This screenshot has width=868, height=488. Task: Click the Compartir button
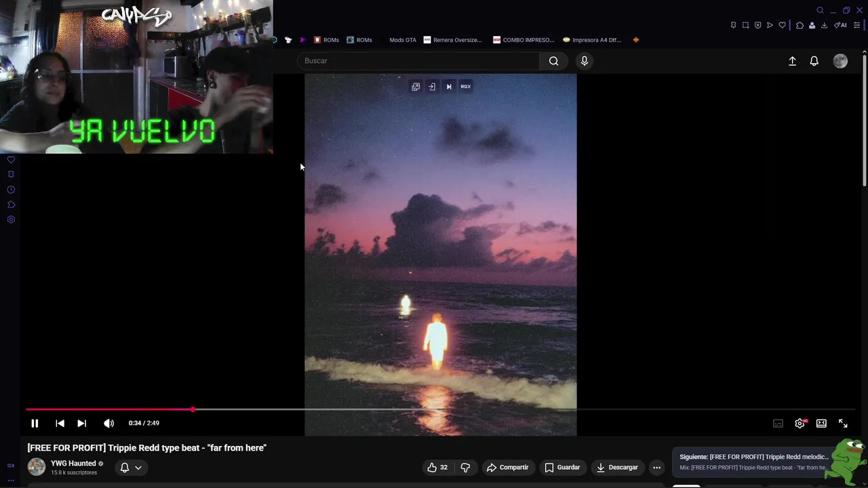[x=508, y=468]
